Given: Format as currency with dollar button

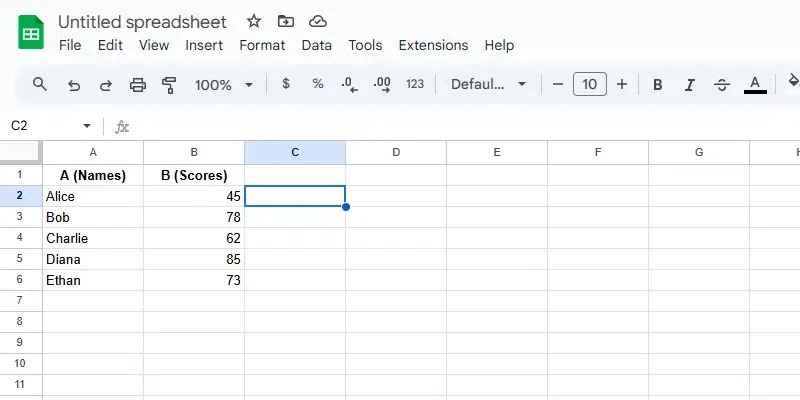Looking at the screenshot, I should click(286, 84).
